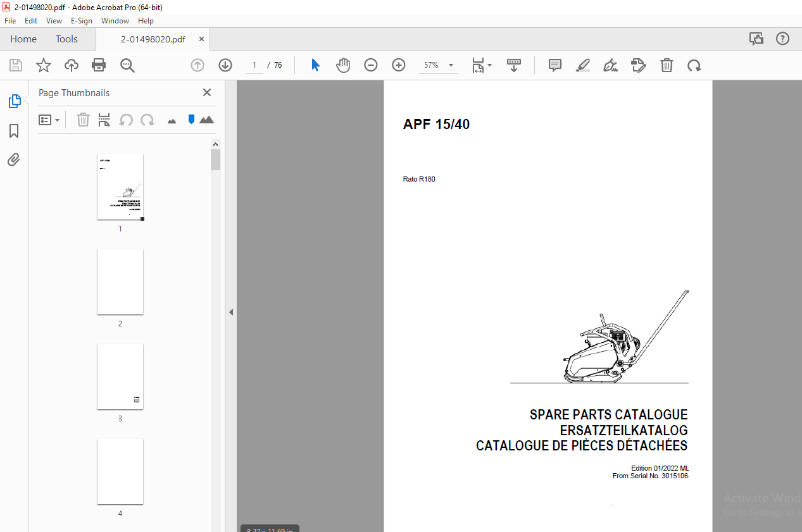The image size is (802, 532).
Task: Delete page with toolbar trash icon
Action: [667, 65]
